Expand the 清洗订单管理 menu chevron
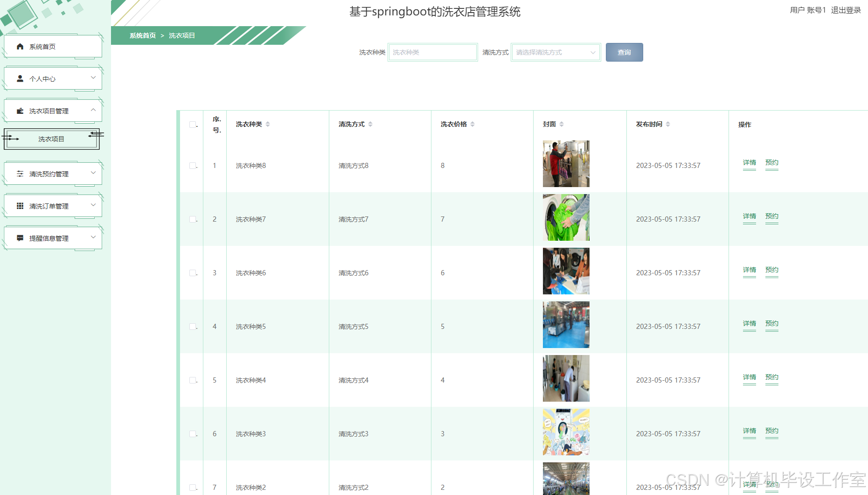The image size is (868, 495). point(93,205)
